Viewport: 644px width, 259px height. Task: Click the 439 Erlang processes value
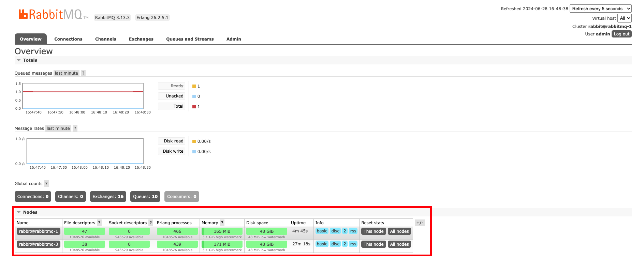pyautogui.click(x=177, y=244)
